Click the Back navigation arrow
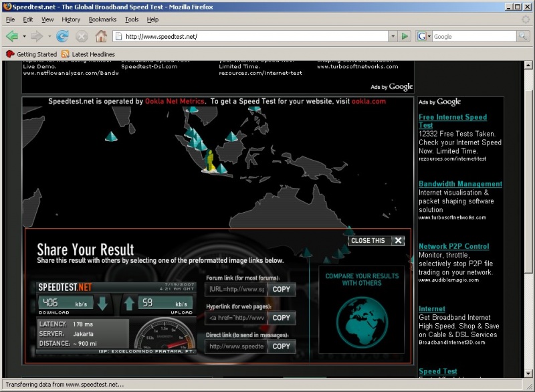The height and width of the screenshot is (392, 535). [x=11, y=36]
